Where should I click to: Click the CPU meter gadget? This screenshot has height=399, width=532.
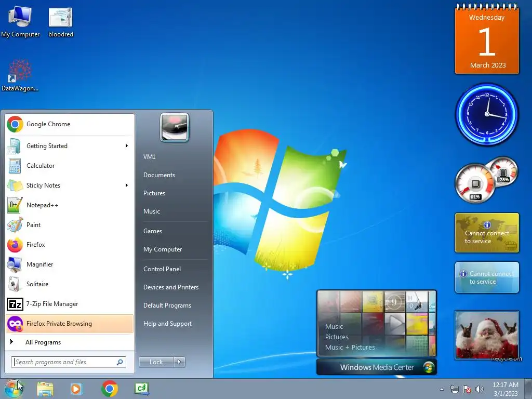pos(475,183)
